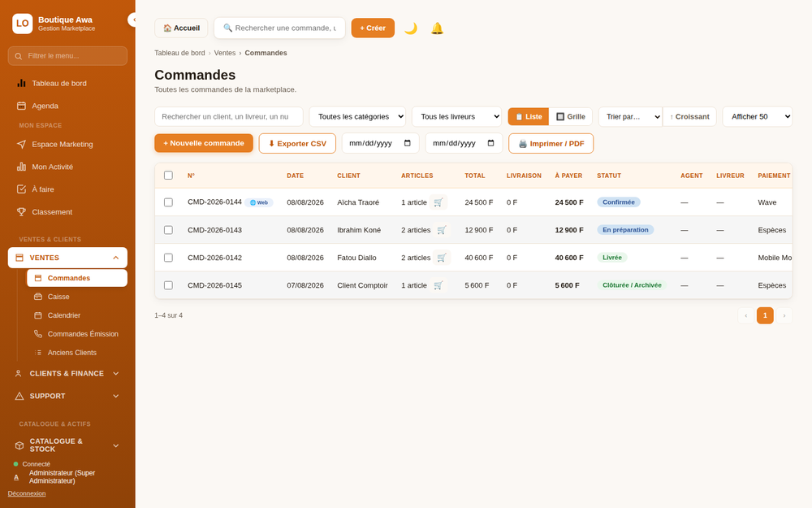The height and width of the screenshot is (508, 812).
Task: Open cart icon for order CMD-2026-0145
Action: point(438,285)
